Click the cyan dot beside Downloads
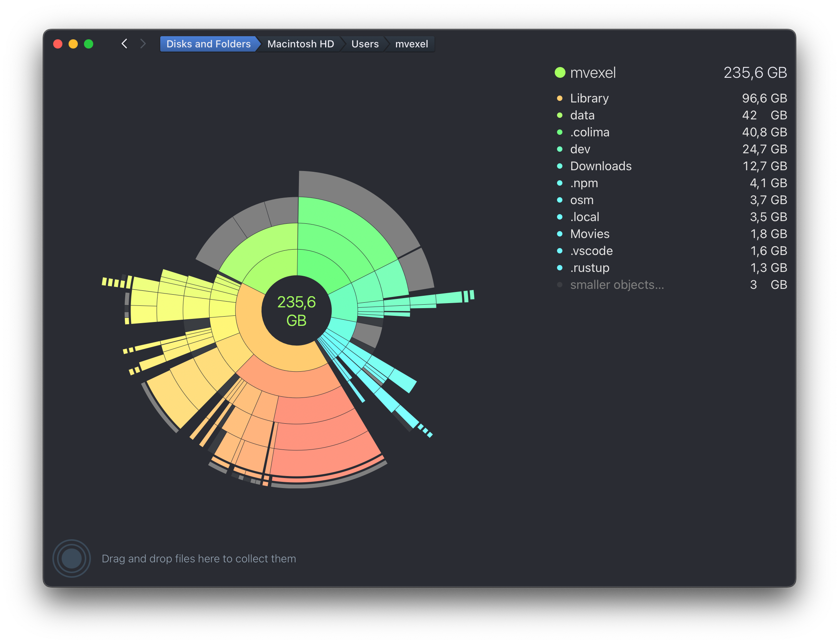Viewport: 839px width, 644px height. click(560, 166)
